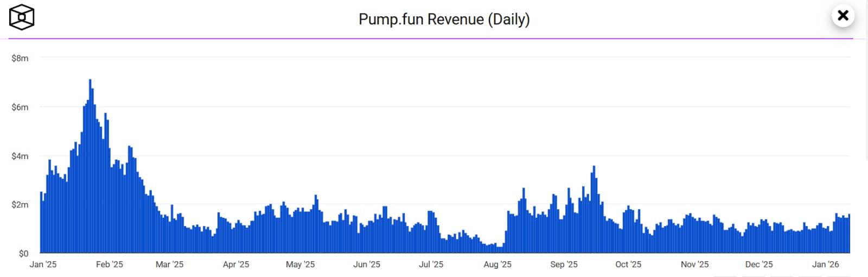Select the Sep '25 x-axis label
This screenshot has width=868, height=277.
click(x=564, y=265)
